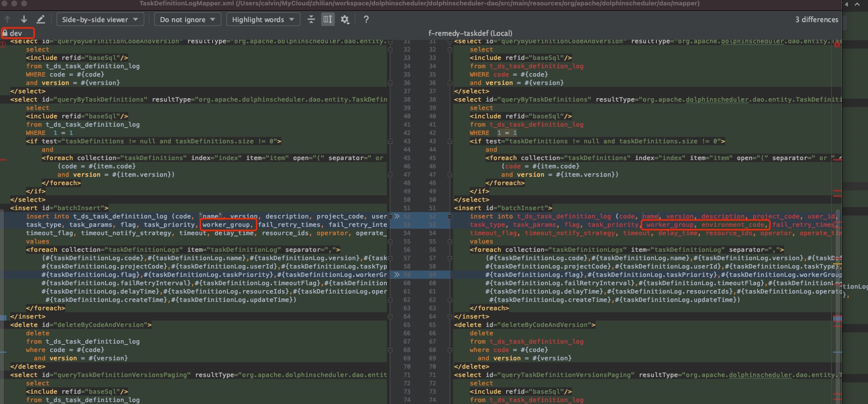Click the error indicator atop the dev pane
The height and width of the screenshot is (404, 868).
[3, 45]
